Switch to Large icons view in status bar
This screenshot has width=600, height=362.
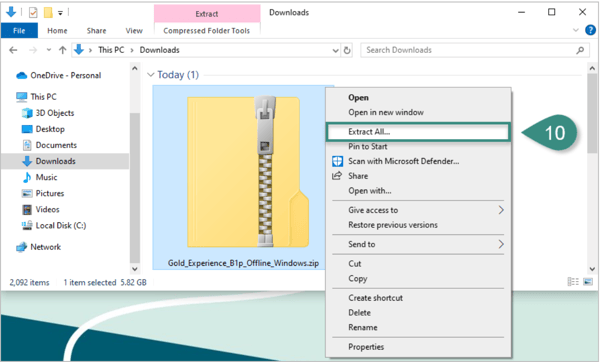click(588, 282)
